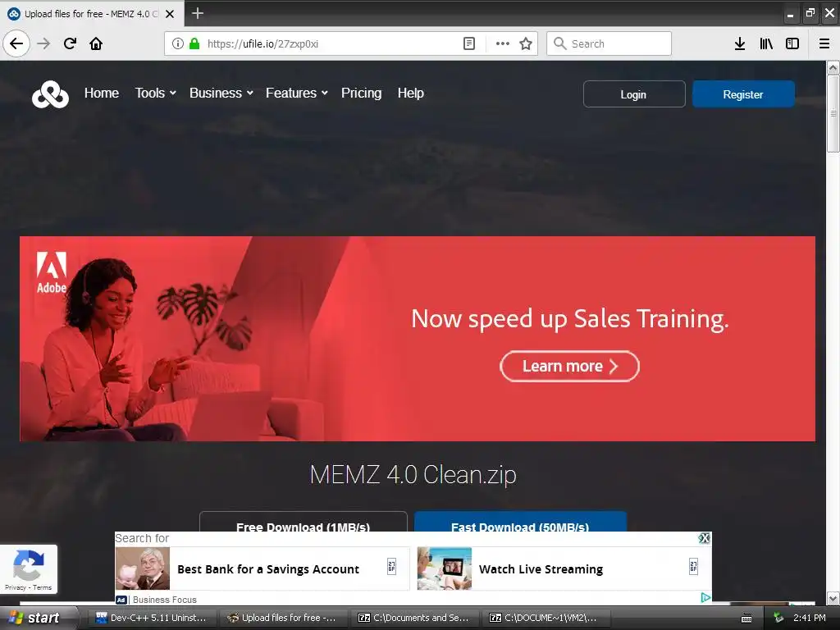Click the page scrollbar up arrow
This screenshot has width=840, height=630.
(833, 68)
